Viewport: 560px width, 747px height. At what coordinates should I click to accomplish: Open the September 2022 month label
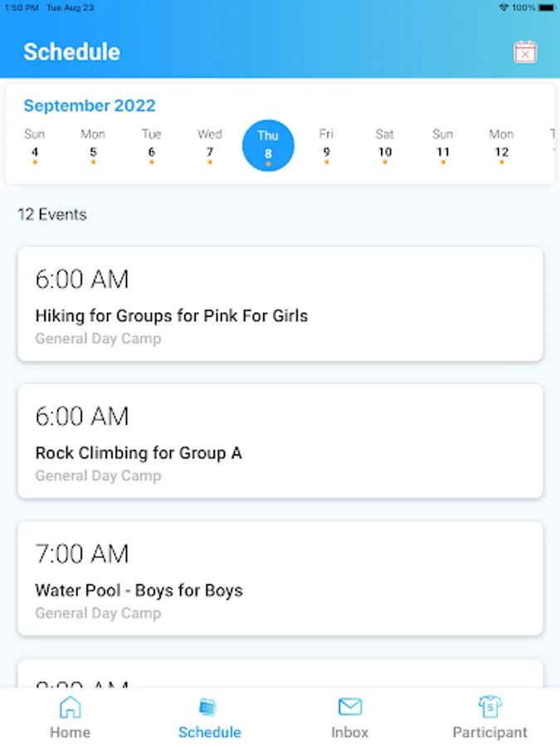[90, 105]
